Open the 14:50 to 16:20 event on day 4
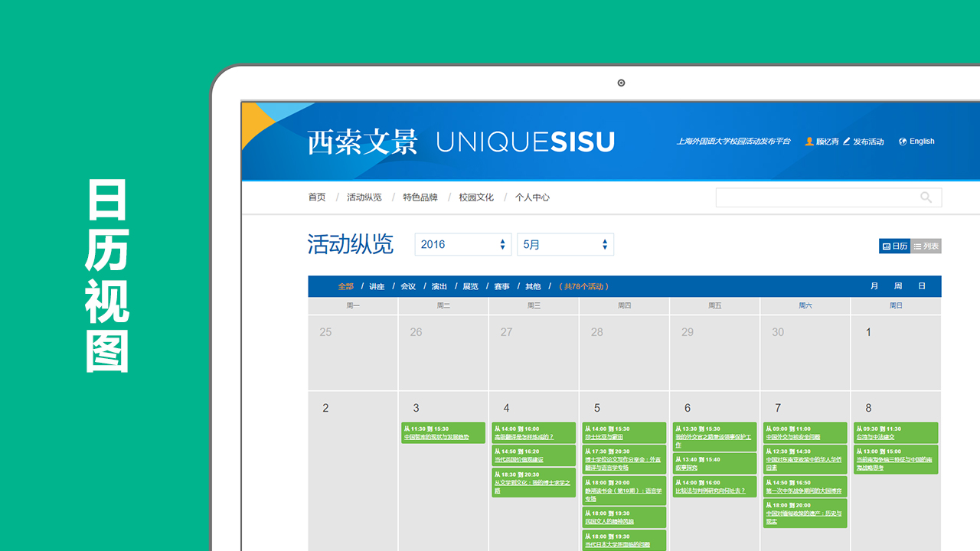 534,456
